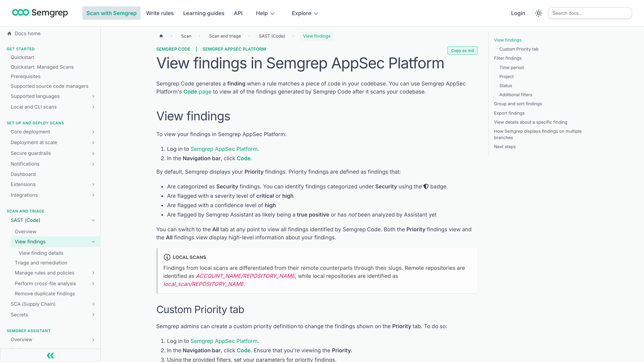Expand the Core deployment chevron
The image size is (644, 362).
coord(93,132)
